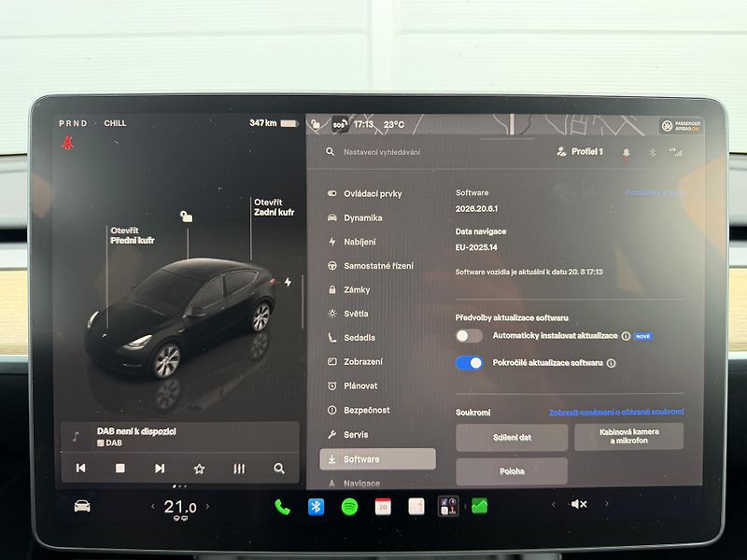
Task: Open the Phone app
Action: click(x=282, y=507)
